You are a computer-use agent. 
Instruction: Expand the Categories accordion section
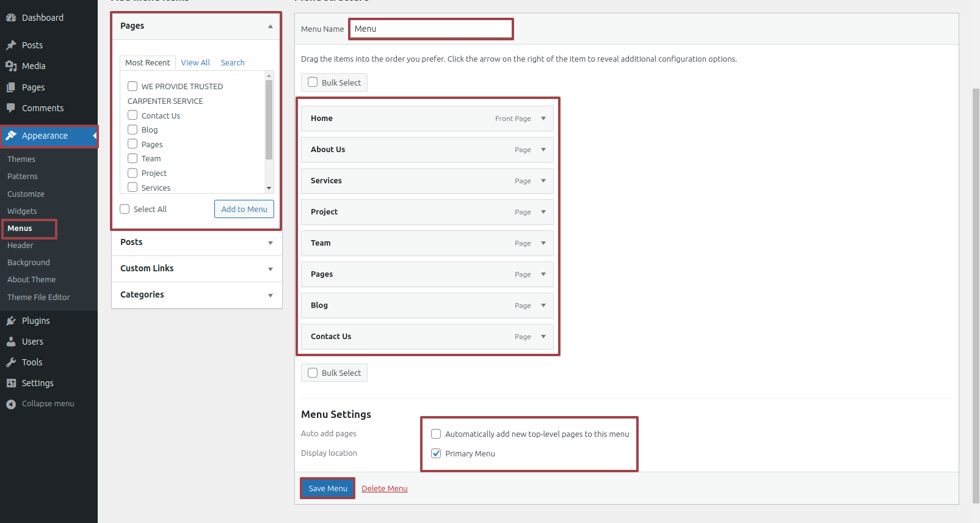(270, 295)
